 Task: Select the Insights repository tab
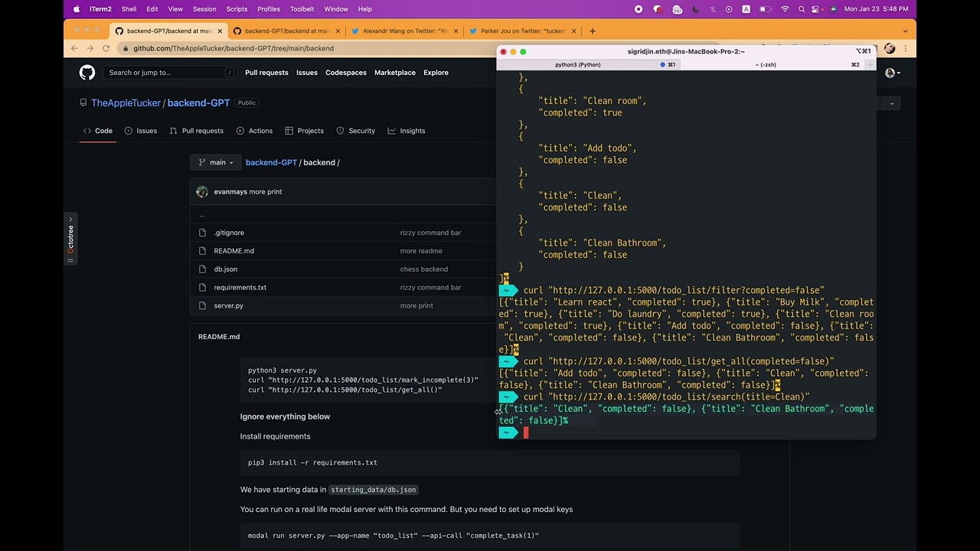pos(407,131)
